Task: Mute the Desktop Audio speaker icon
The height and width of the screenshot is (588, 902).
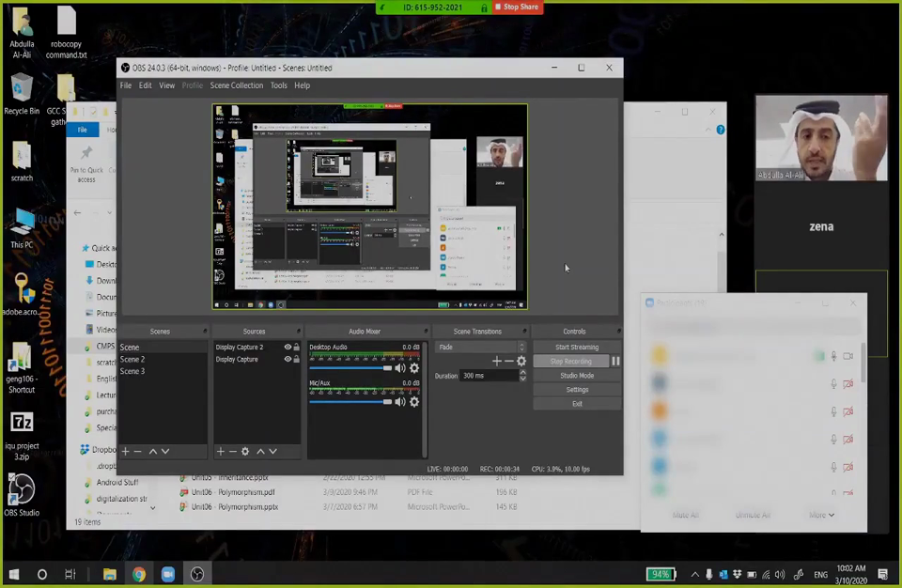Action: point(400,368)
